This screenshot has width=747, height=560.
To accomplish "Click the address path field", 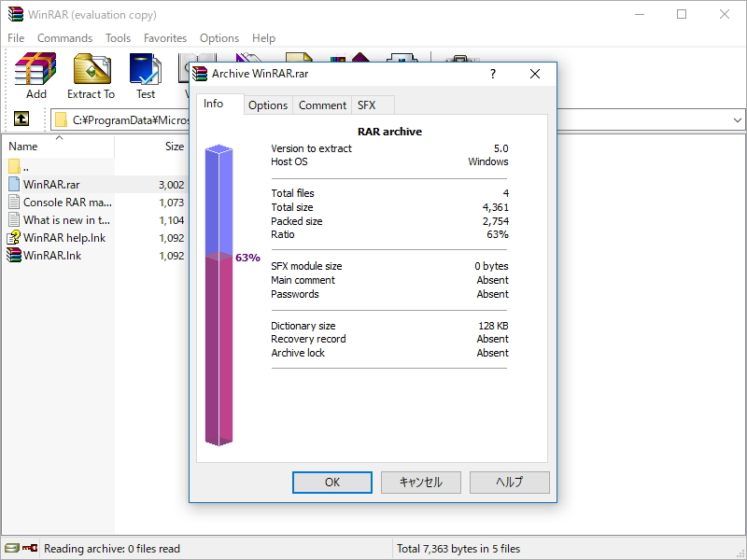I will click(x=121, y=120).
